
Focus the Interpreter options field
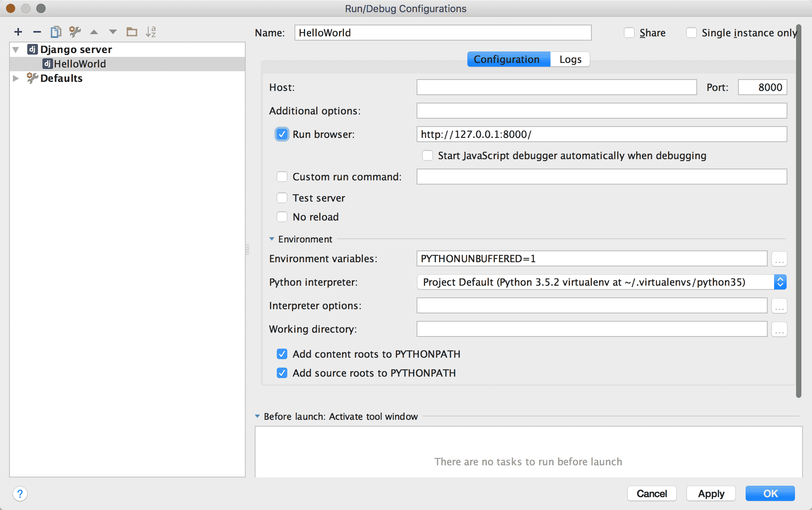[592, 306]
